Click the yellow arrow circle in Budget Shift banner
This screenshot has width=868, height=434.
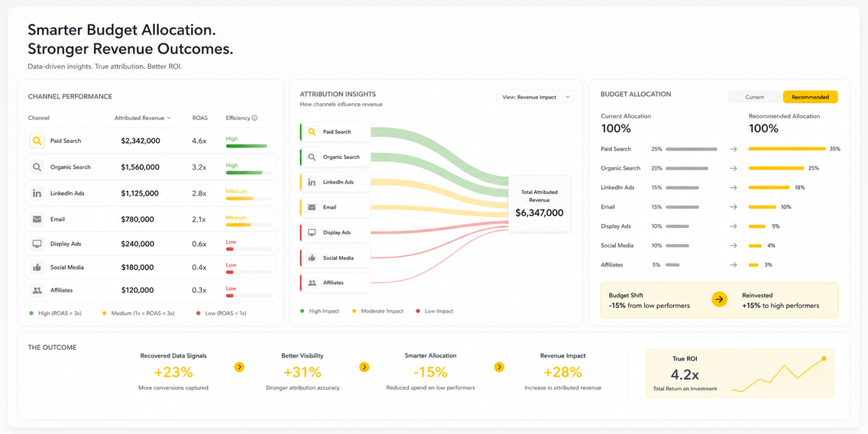[x=719, y=300]
